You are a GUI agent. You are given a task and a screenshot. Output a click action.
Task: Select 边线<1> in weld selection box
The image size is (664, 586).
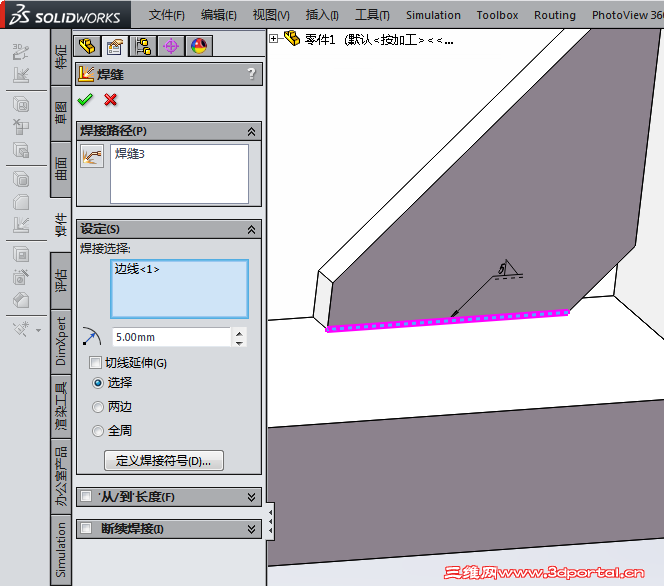(137, 269)
